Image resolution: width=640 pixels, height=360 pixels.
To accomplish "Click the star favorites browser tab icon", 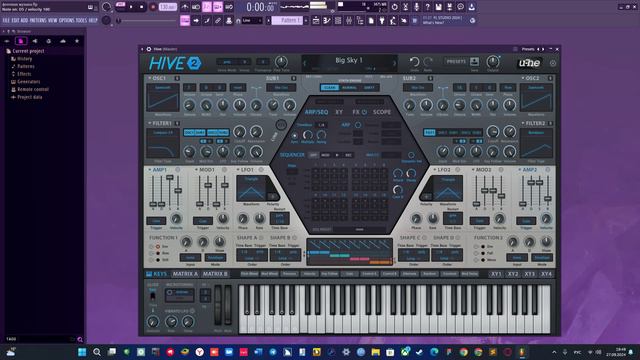I will [x=77, y=41].
